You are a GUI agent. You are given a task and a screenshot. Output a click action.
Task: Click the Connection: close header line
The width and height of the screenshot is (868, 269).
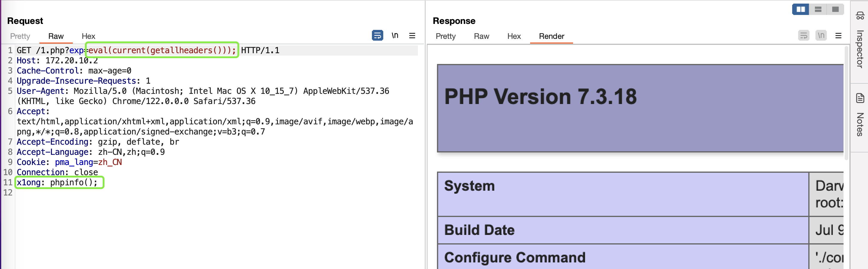pyautogui.click(x=57, y=172)
